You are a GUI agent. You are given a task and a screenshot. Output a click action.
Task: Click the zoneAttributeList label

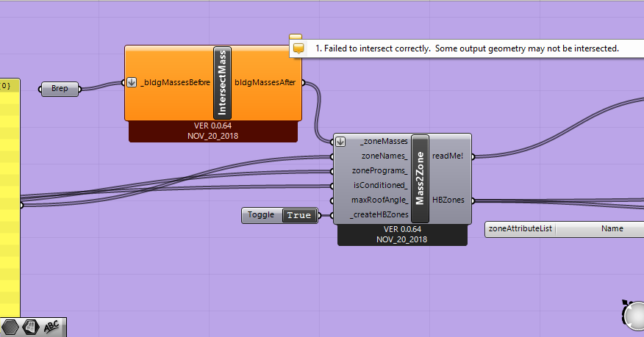520,229
